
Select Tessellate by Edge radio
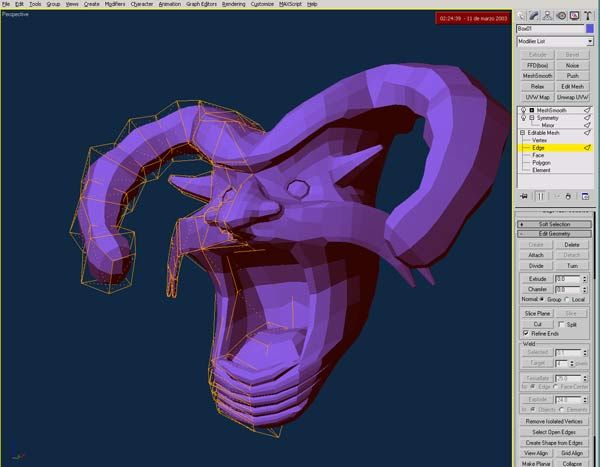(x=532, y=387)
